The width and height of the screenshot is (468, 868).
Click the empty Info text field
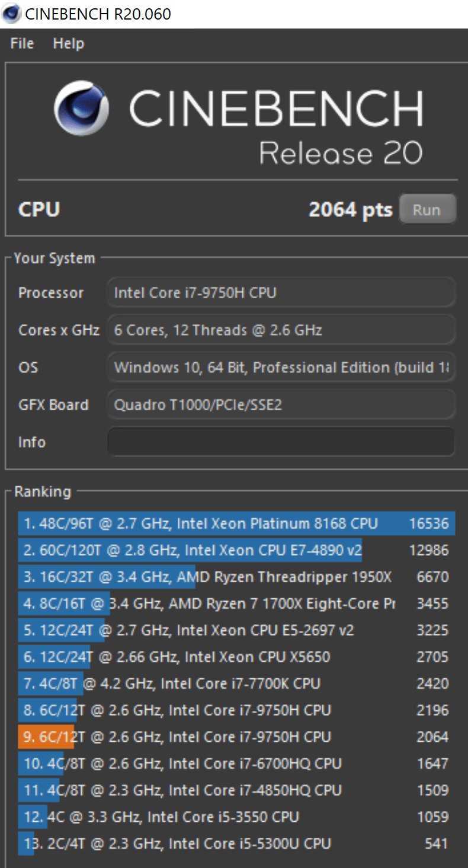[x=281, y=442]
